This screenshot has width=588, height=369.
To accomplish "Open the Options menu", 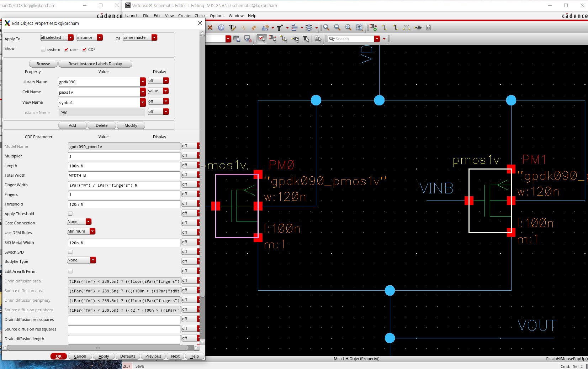I will point(217,16).
